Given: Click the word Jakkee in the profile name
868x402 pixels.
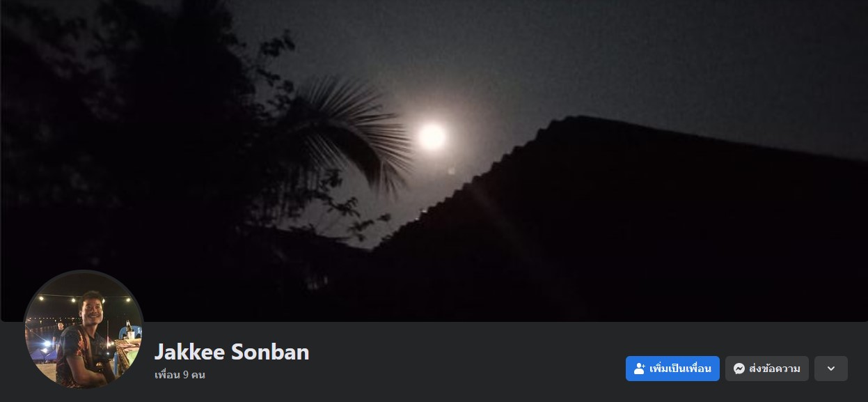Looking at the screenshot, I should coord(189,352).
